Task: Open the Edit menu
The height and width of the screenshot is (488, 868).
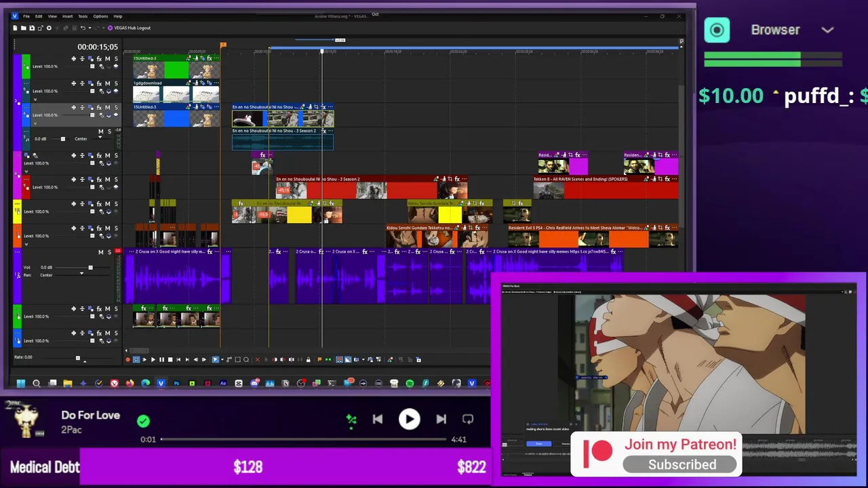Action: 39,16
